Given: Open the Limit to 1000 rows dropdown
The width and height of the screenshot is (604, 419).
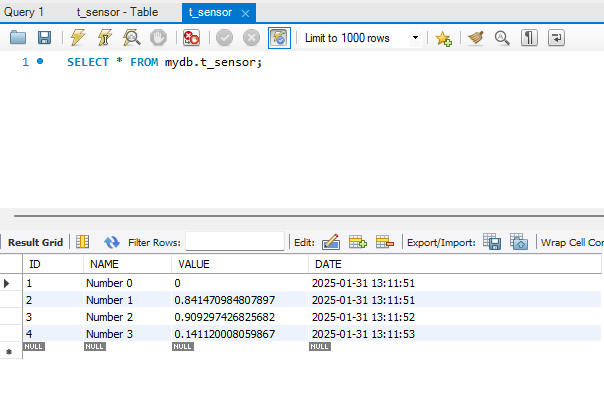Looking at the screenshot, I should [360, 38].
